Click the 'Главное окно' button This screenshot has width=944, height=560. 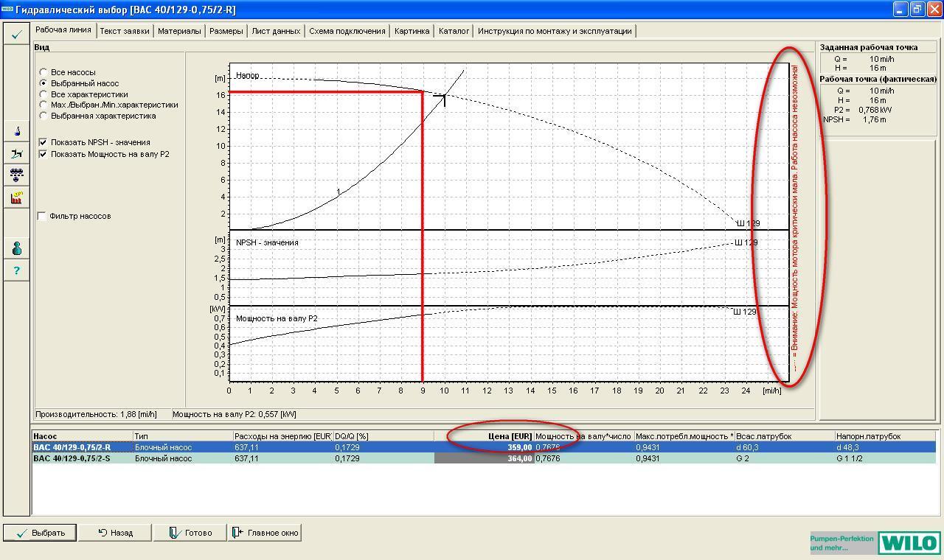(x=265, y=533)
